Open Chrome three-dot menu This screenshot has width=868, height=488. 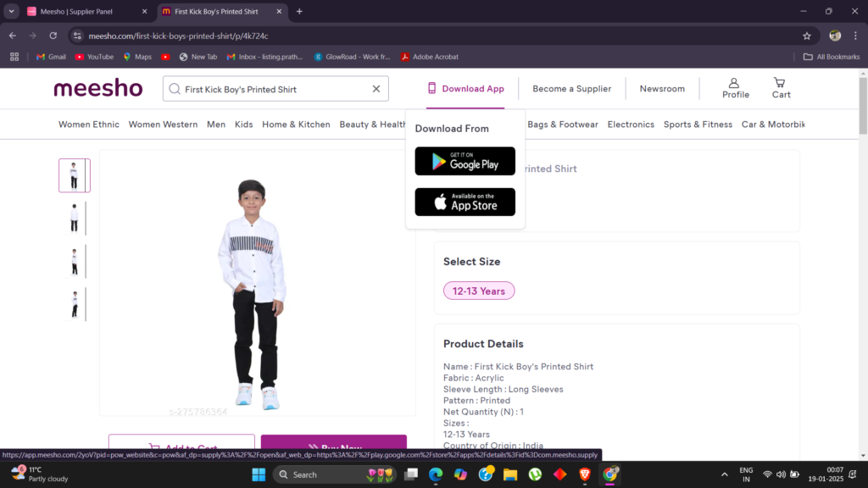click(856, 36)
